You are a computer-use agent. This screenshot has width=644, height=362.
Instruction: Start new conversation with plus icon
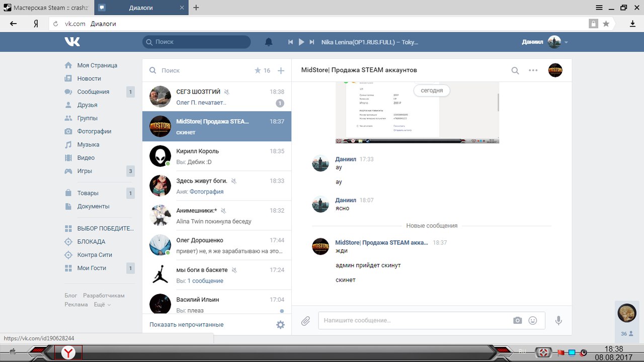click(x=281, y=70)
